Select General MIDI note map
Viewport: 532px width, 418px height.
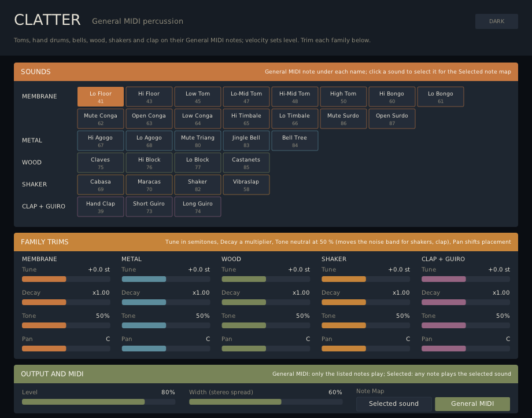(x=472, y=404)
